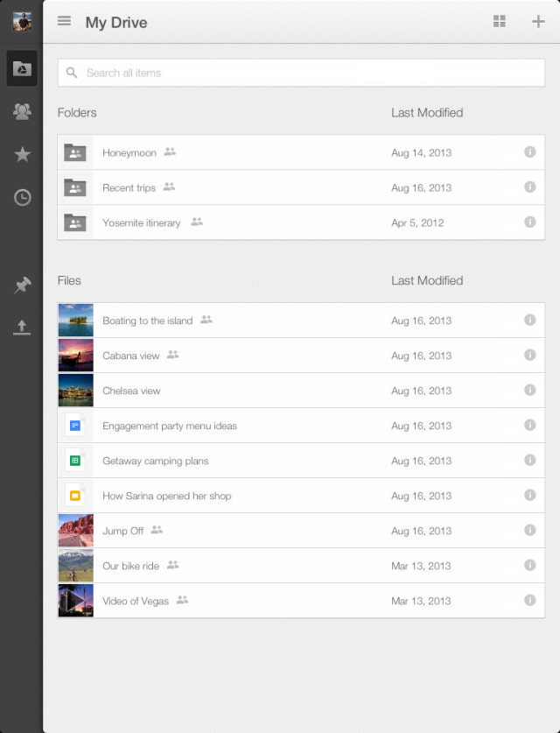Open the Shared with me section
Screen dimensions: 560x733
pyautogui.click(x=22, y=110)
